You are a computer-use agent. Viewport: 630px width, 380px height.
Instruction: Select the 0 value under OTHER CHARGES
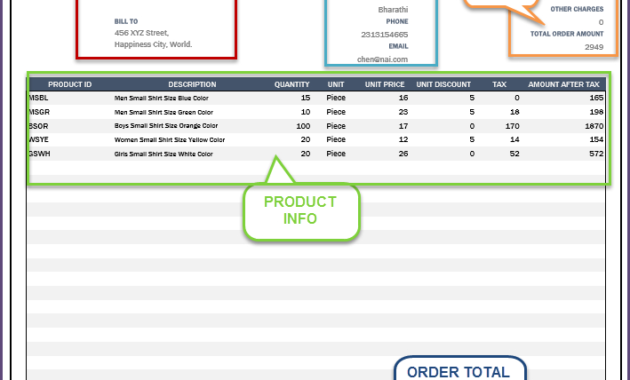click(601, 22)
